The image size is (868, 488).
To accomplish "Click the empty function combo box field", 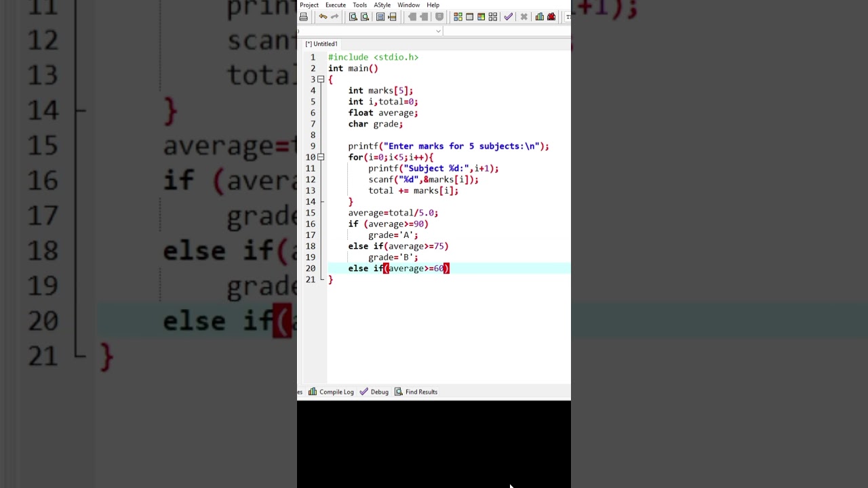I will coord(507,31).
